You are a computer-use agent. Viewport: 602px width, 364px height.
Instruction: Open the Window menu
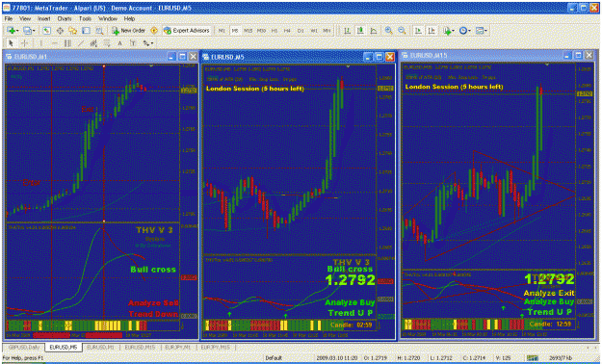(108, 18)
